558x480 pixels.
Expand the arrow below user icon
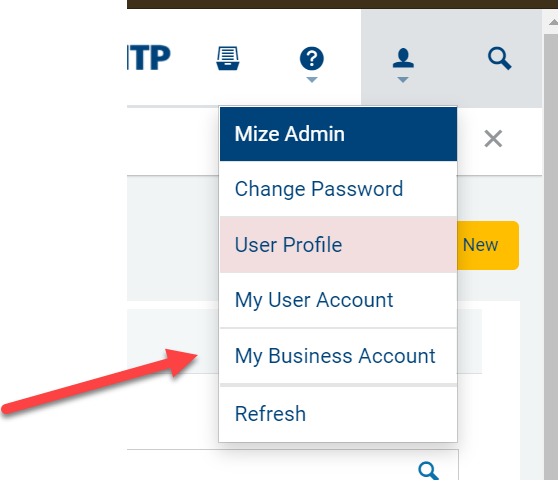[403, 80]
